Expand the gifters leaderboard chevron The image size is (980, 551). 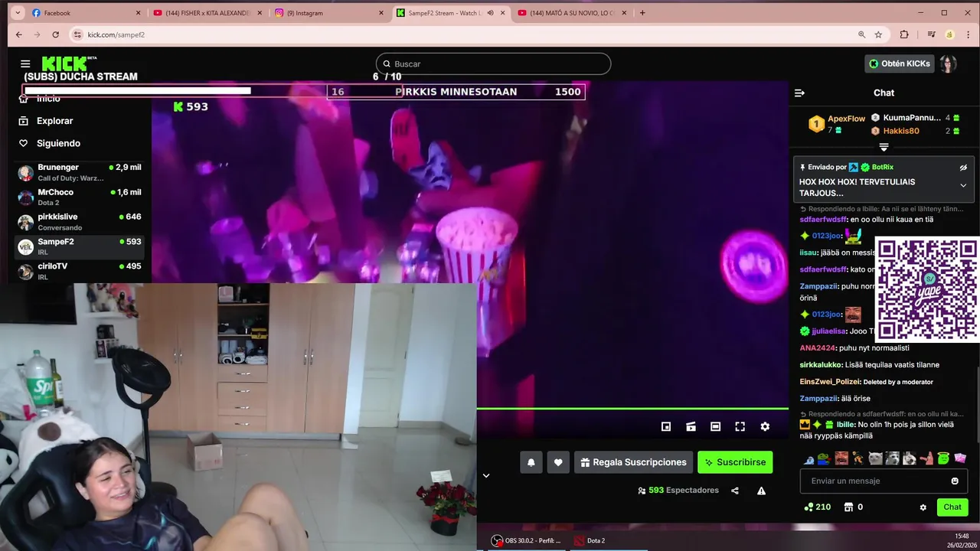(x=884, y=147)
